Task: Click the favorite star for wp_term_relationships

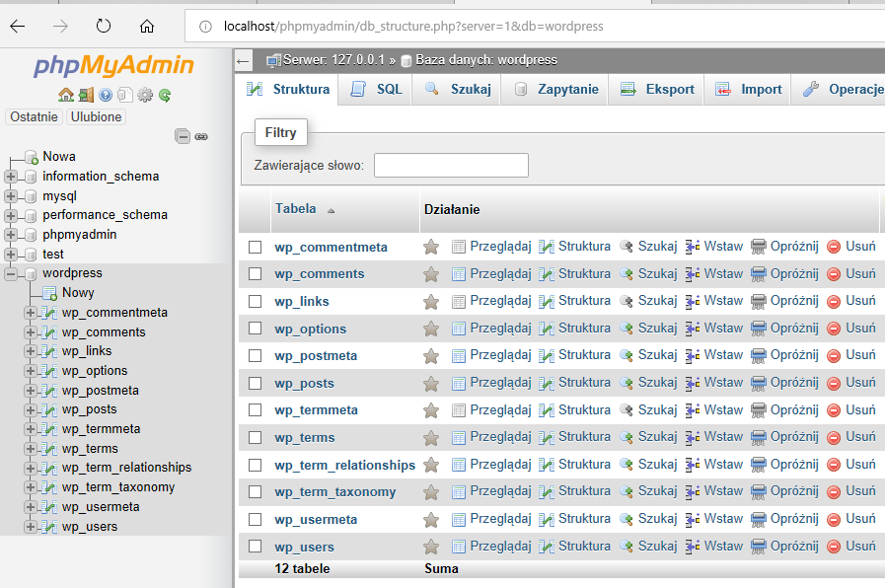Action: coord(431,465)
